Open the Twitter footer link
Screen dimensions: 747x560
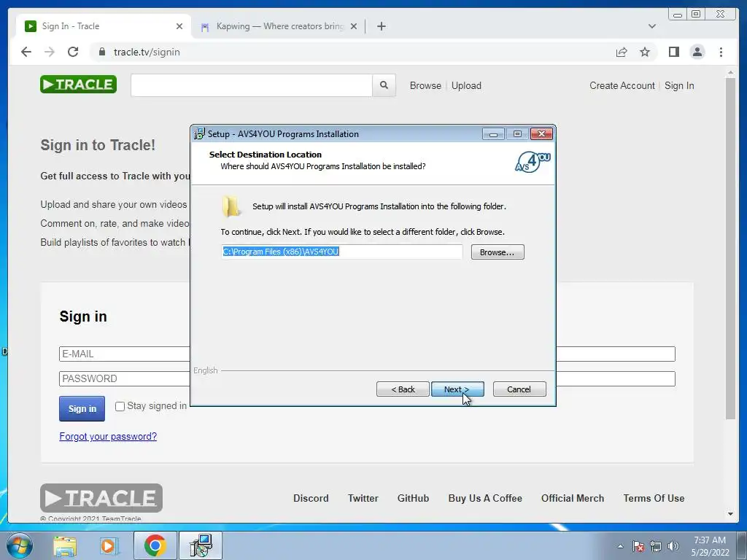coord(363,498)
